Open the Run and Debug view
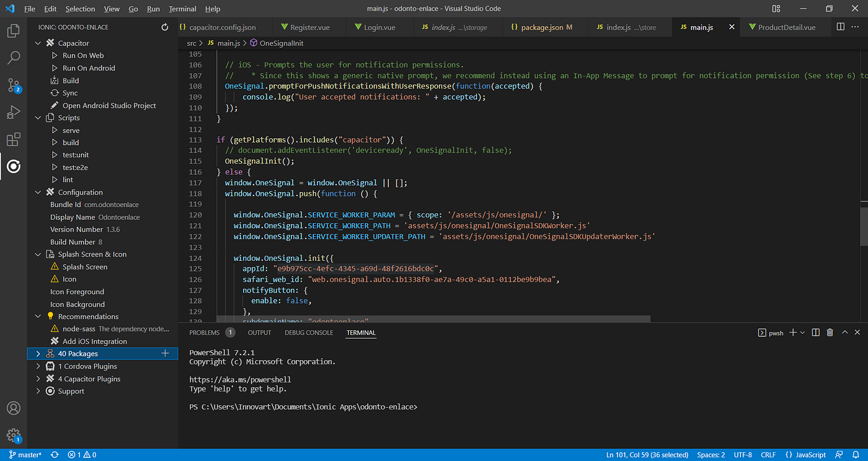Viewport: 868px width, 461px height. (13, 113)
